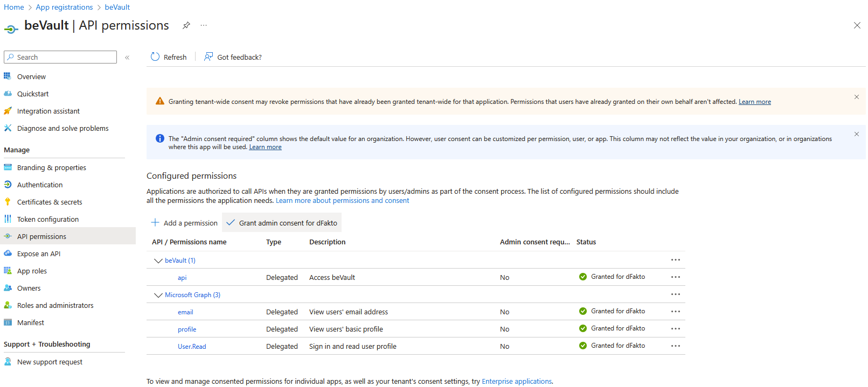Collapse the beVault (1) permission group

pyautogui.click(x=158, y=261)
